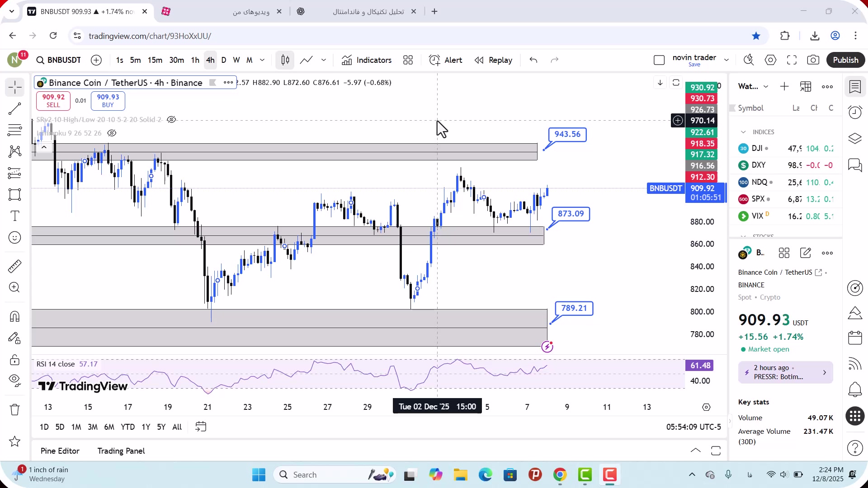Start bar Replay mode
Viewport: 868px width, 488px height.
(x=494, y=60)
